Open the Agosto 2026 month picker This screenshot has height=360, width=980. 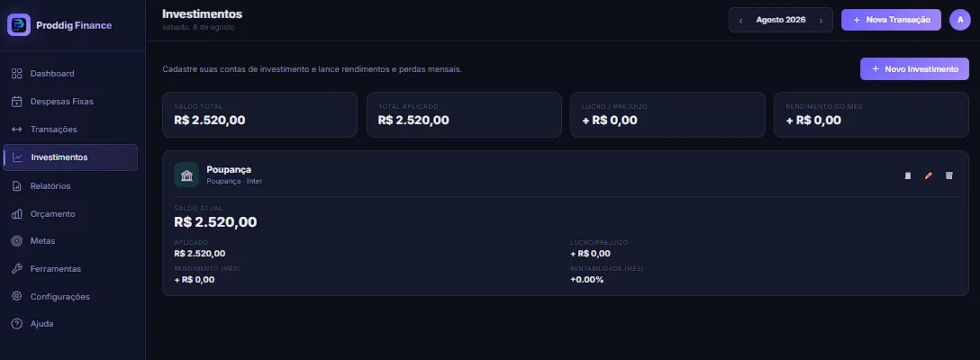pos(781,20)
